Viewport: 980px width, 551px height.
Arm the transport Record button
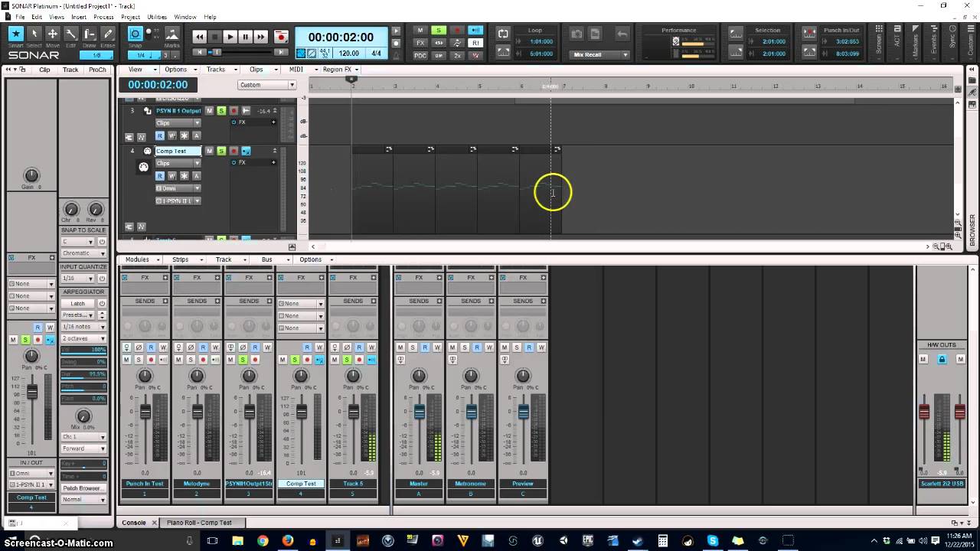[281, 36]
